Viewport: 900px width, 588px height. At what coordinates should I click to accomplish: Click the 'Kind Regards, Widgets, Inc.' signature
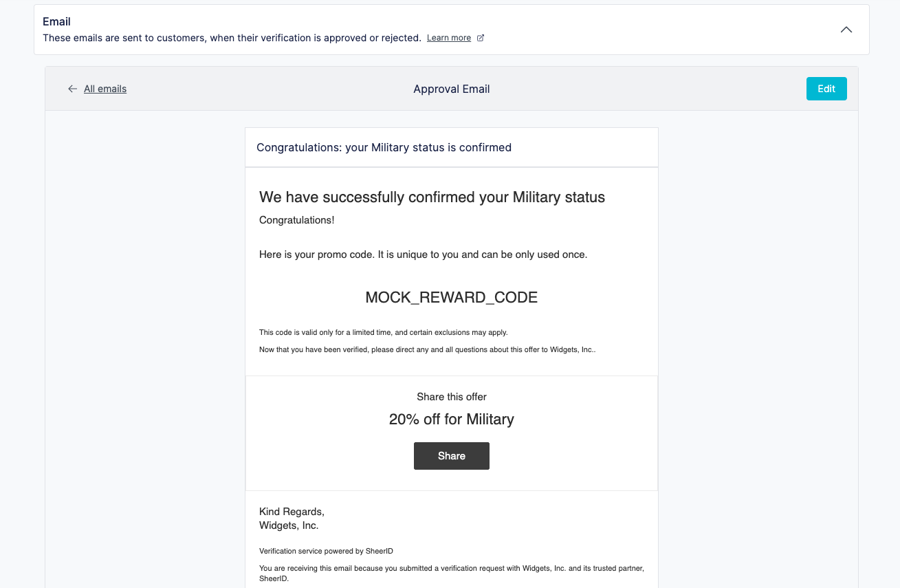[x=292, y=519]
